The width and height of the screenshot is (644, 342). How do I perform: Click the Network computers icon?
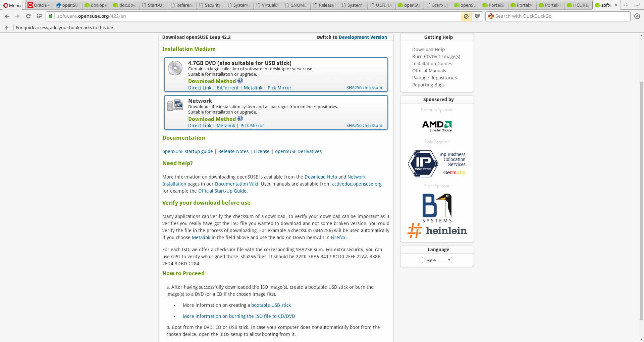pos(175,105)
